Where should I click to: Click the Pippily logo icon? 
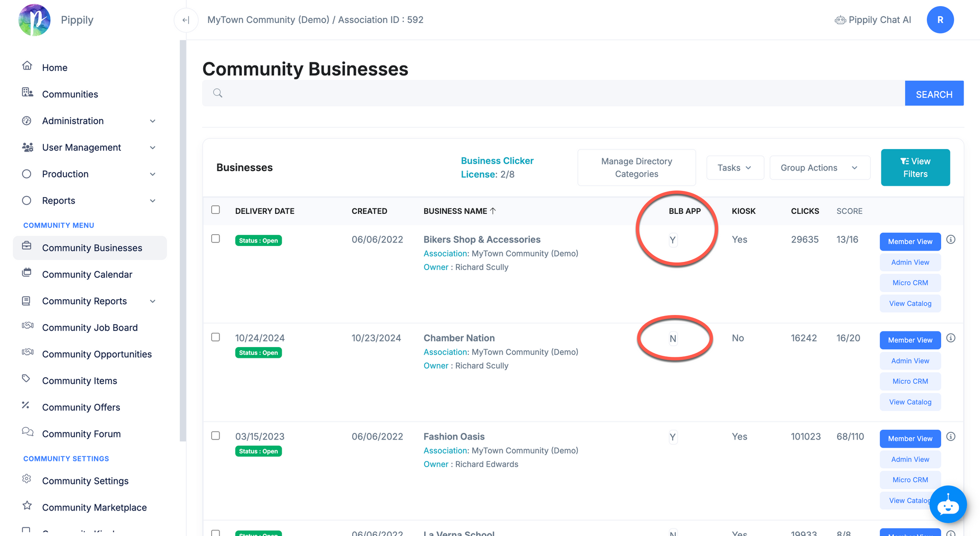[x=34, y=20]
